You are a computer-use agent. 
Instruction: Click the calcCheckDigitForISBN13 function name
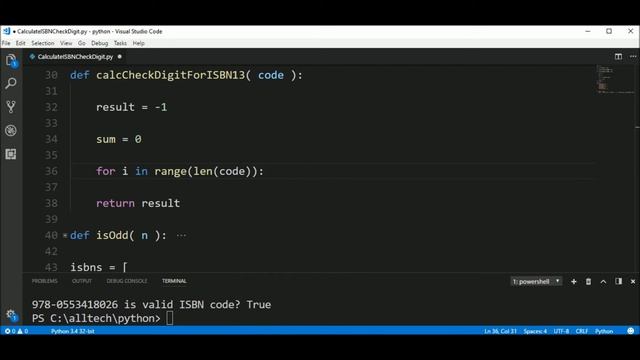(x=170, y=75)
